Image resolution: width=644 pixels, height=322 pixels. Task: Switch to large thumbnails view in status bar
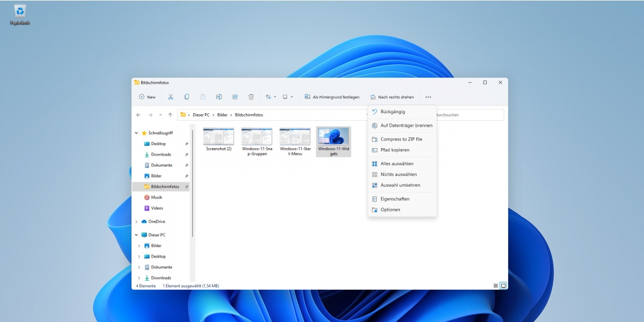(x=503, y=286)
